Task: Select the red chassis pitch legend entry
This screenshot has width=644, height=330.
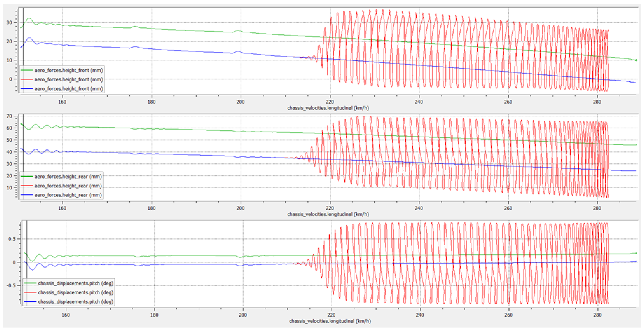Action: (x=76, y=293)
